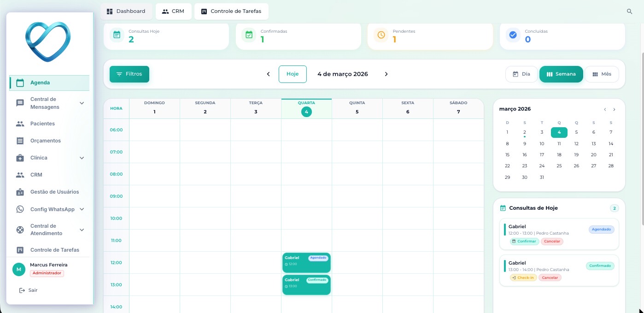The width and height of the screenshot is (644, 313).
Task: Click the heart logo in sidebar
Action: 48,41
